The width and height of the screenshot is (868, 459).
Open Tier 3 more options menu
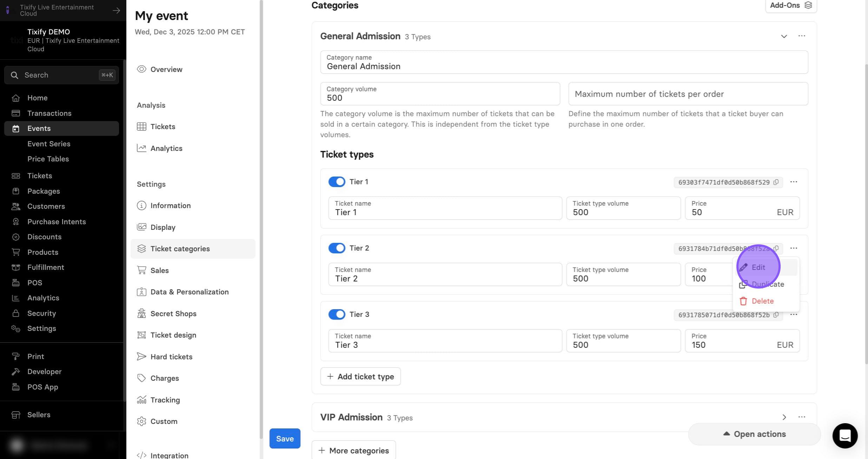[794, 314]
